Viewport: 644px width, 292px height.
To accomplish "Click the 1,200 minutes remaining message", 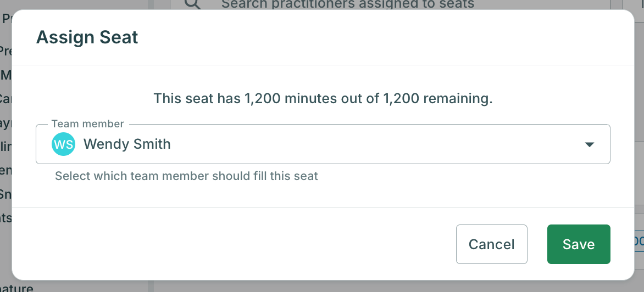I will tap(323, 98).
